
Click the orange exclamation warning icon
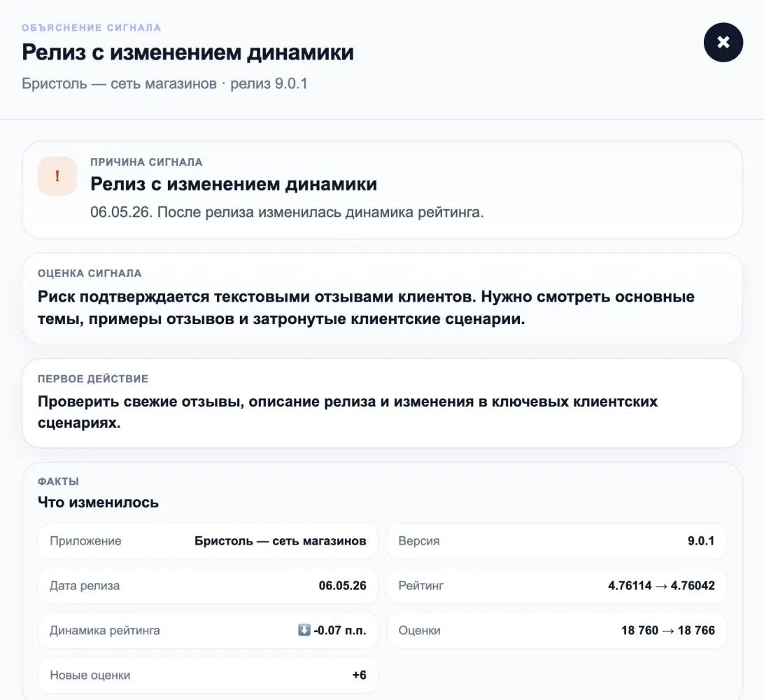(x=57, y=176)
